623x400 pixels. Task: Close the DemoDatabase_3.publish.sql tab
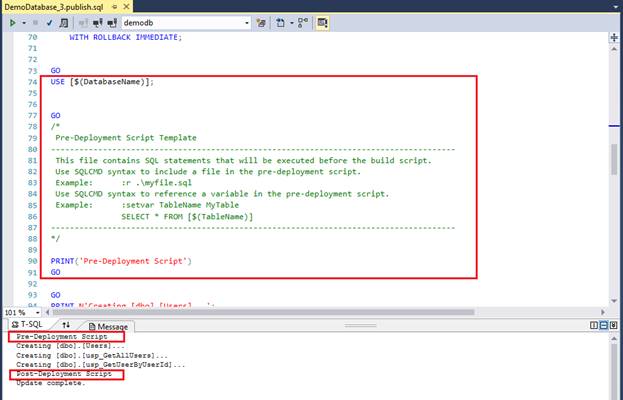(126, 7)
